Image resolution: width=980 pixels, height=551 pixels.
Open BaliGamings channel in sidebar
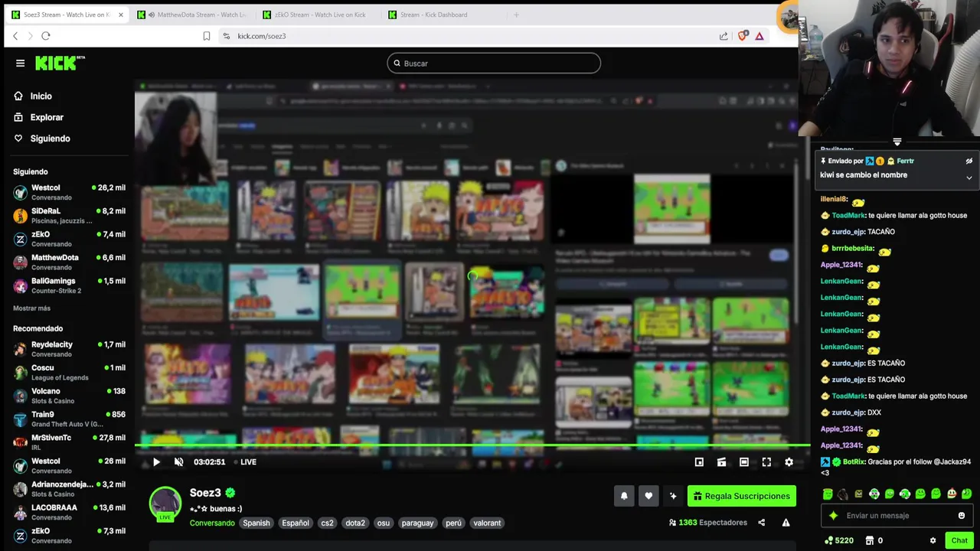69,285
